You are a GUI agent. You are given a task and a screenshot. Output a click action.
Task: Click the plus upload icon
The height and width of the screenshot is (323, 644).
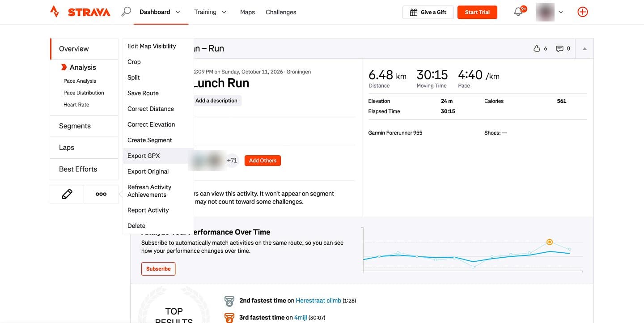pyautogui.click(x=583, y=12)
